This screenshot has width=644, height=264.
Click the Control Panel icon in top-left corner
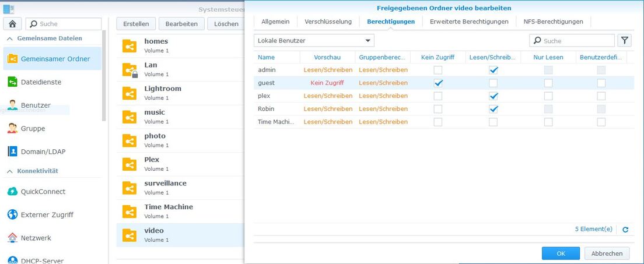click(8, 9)
